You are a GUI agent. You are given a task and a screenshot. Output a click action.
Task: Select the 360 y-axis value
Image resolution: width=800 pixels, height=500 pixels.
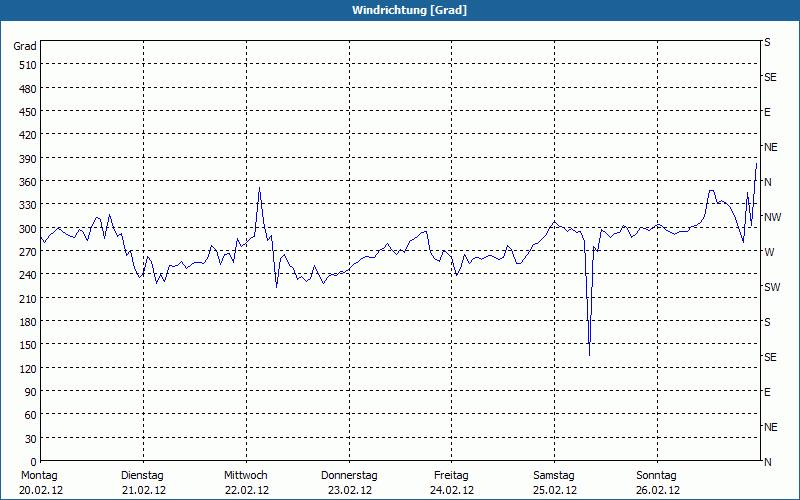(x=28, y=183)
